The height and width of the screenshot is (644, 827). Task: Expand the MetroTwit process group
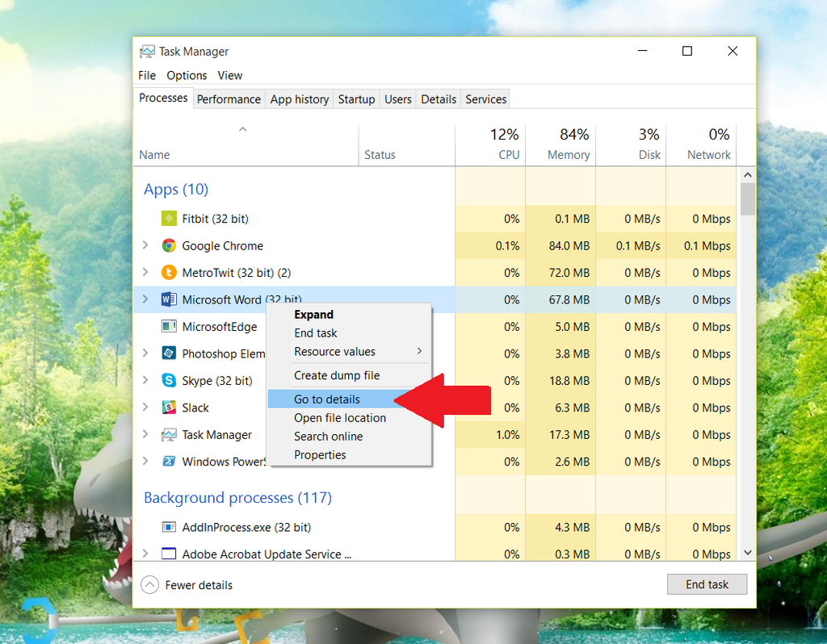point(145,273)
